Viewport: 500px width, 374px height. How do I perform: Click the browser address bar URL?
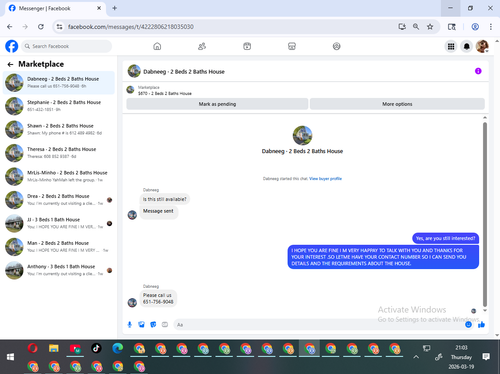pos(131,27)
